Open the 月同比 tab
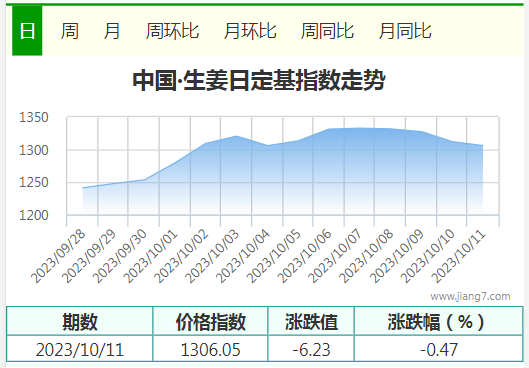Viewport: 529px width, 368px height. coord(405,31)
